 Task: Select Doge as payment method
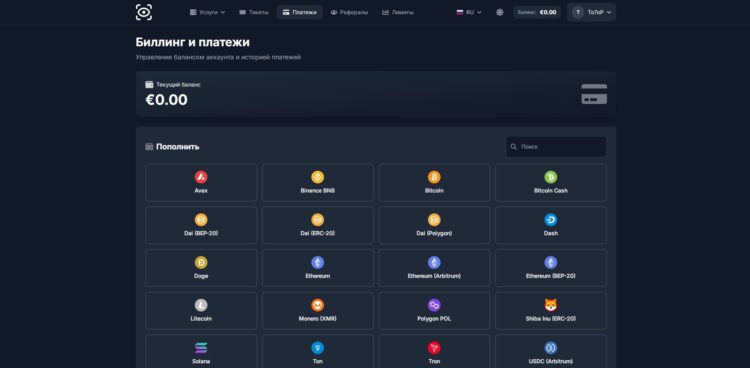tap(201, 268)
